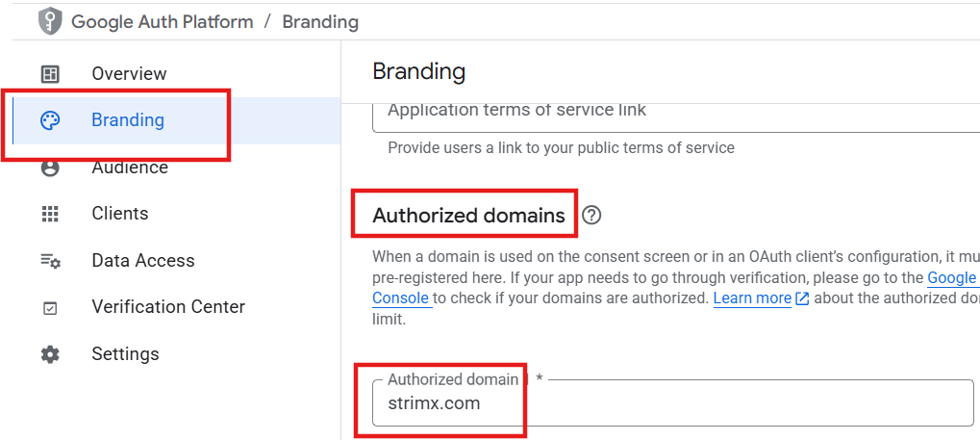Click the Audience person icon

pos(50,168)
